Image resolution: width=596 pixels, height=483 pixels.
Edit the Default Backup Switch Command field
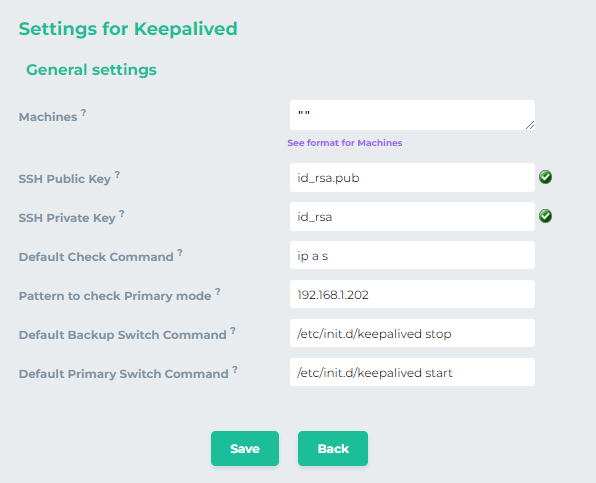(412, 333)
